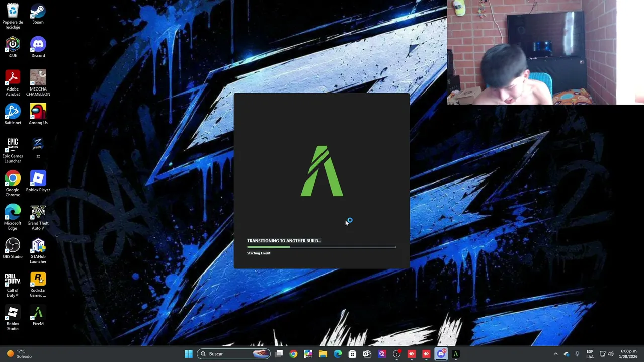
Task: Switch to FiveM on the taskbar
Action: pyautogui.click(x=455, y=354)
